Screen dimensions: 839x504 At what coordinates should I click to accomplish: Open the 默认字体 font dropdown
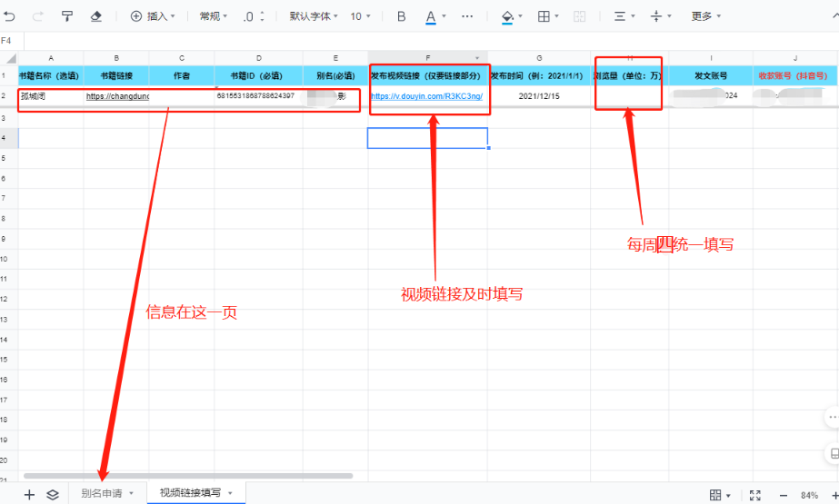pyautogui.click(x=314, y=16)
